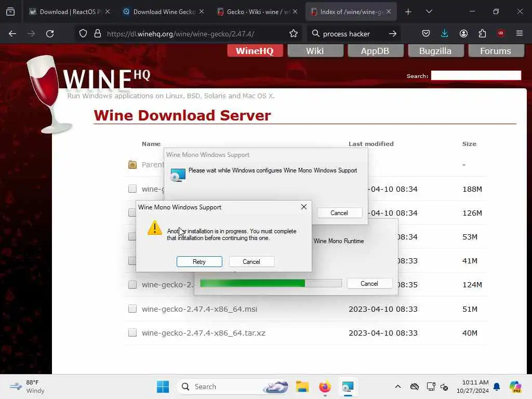
Task: Open the Firefox hamburger application menu
Action: (520, 33)
